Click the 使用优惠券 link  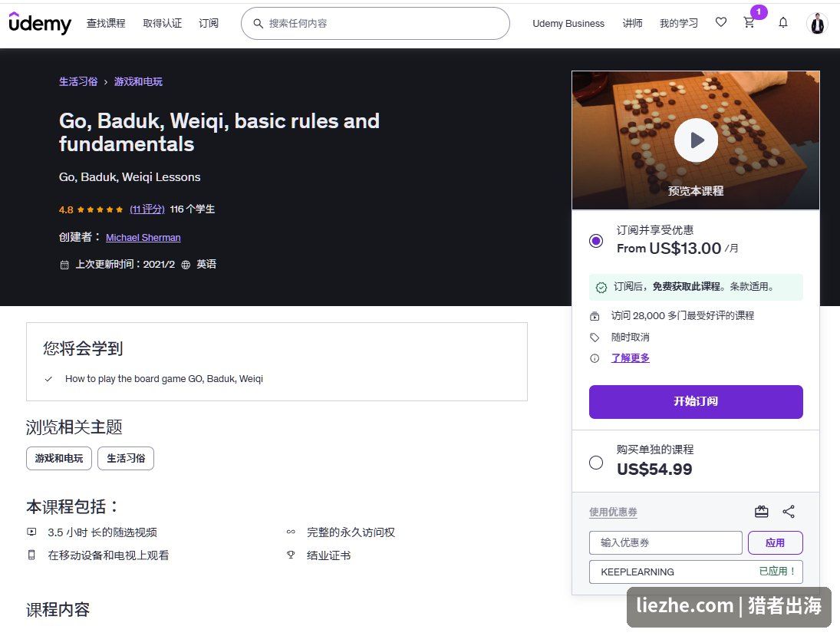coord(614,512)
